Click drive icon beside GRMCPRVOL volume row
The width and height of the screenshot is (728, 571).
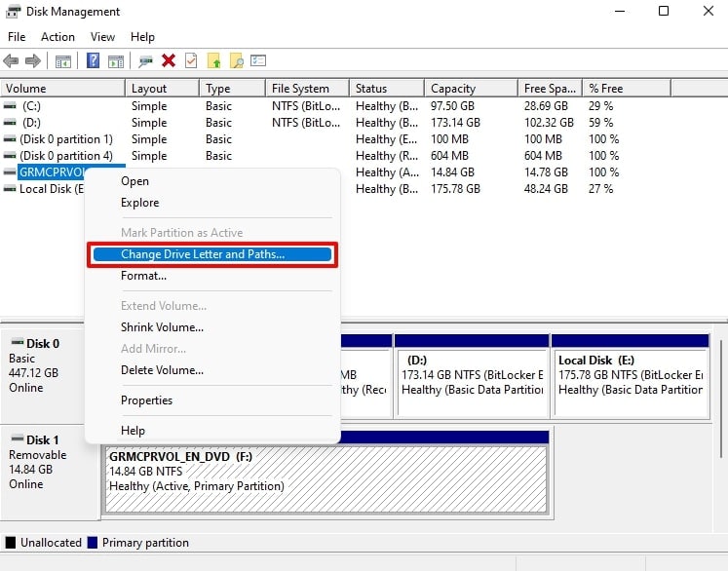[x=10, y=172]
